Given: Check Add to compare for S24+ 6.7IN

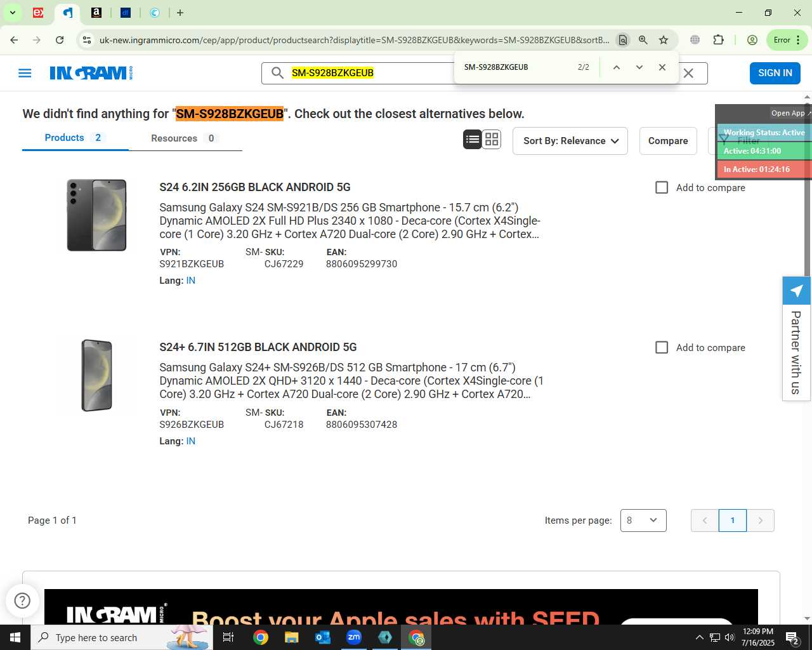Looking at the screenshot, I should coord(662,347).
